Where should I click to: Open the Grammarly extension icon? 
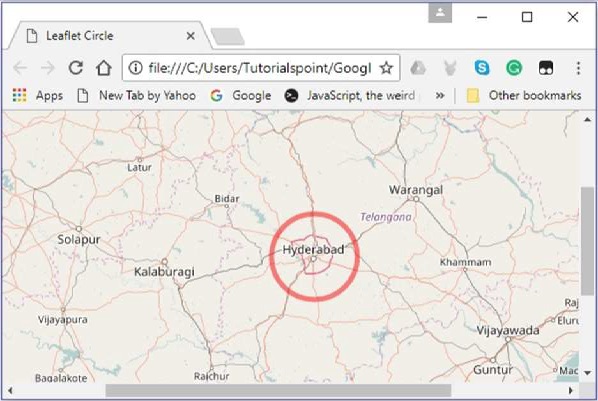[x=514, y=68]
